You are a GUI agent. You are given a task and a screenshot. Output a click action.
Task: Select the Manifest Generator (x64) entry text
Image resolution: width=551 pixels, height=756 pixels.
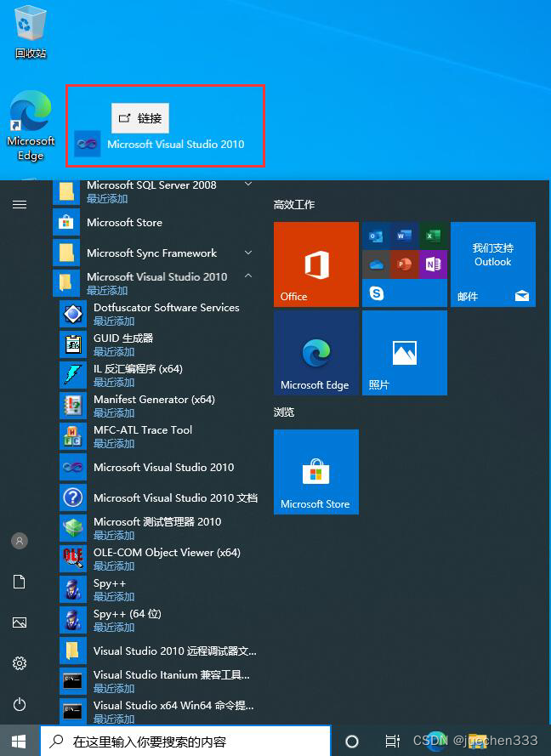pyautogui.click(x=154, y=399)
